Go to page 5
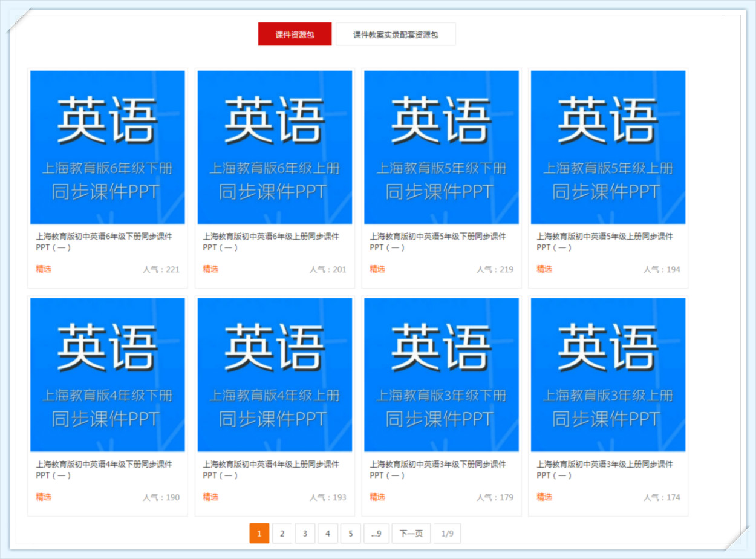 [x=350, y=534]
